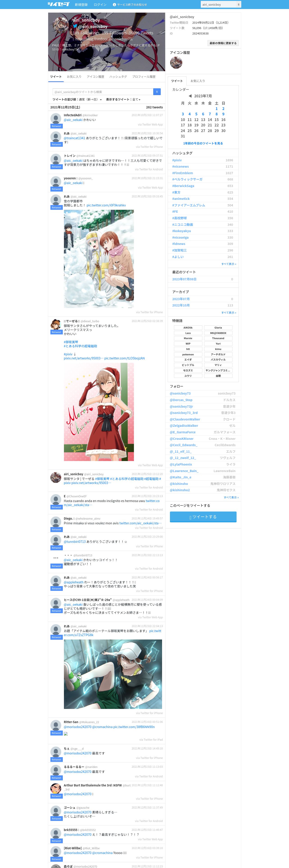
Task: Open 2023年07月 archive link
Action: point(181,299)
